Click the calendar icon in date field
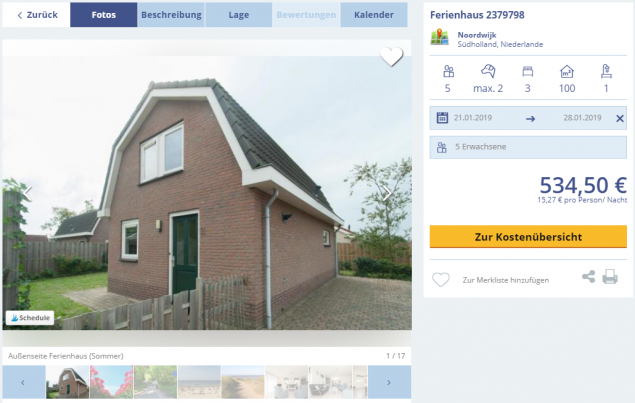The image size is (635, 403). click(442, 118)
